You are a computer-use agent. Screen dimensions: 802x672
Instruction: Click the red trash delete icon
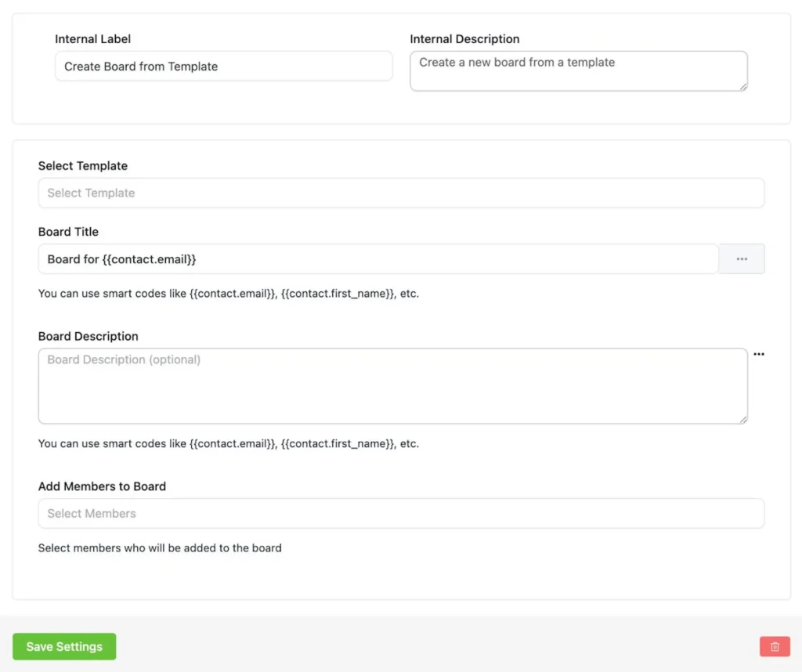775,646
